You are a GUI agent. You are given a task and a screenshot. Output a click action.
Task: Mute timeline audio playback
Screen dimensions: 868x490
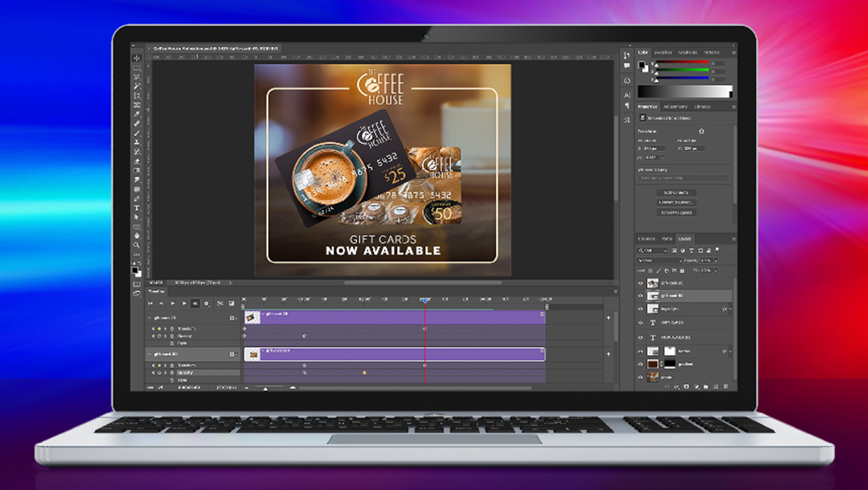[x=195, y=303]
